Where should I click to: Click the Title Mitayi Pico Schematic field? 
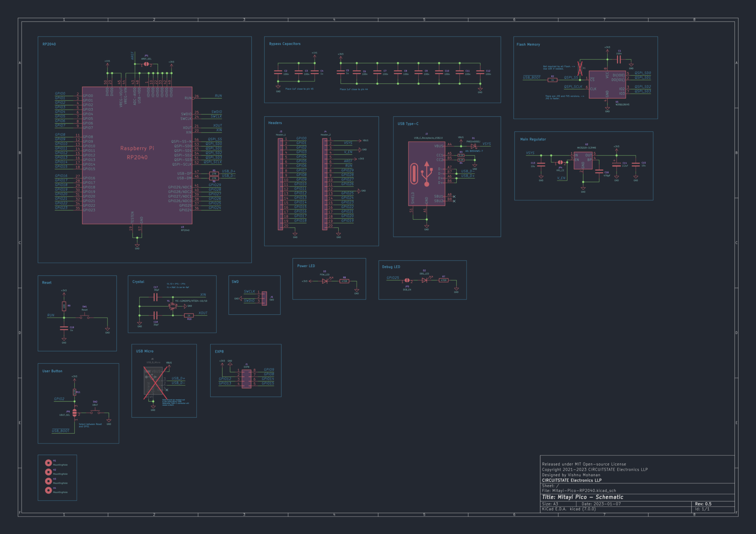[x=582, y=497]
